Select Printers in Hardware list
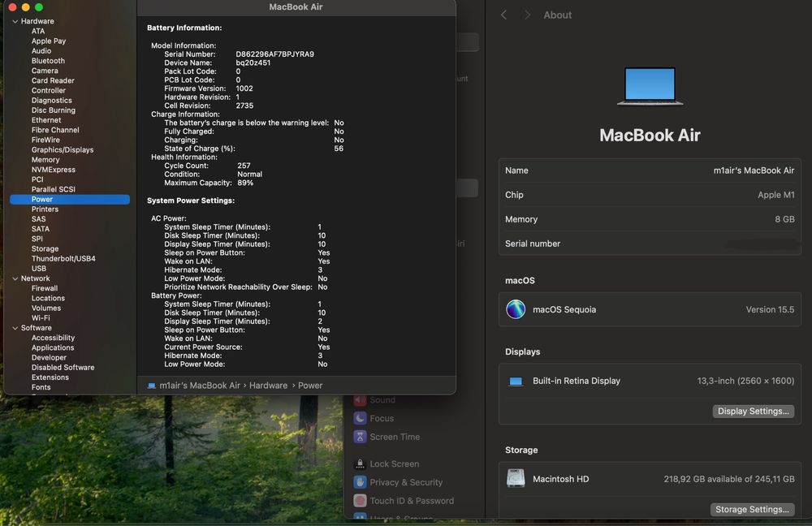812x526 pixels. click(45, 209)
